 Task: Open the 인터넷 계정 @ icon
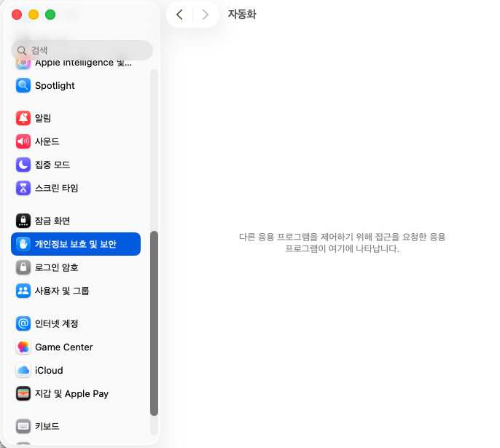23,323
